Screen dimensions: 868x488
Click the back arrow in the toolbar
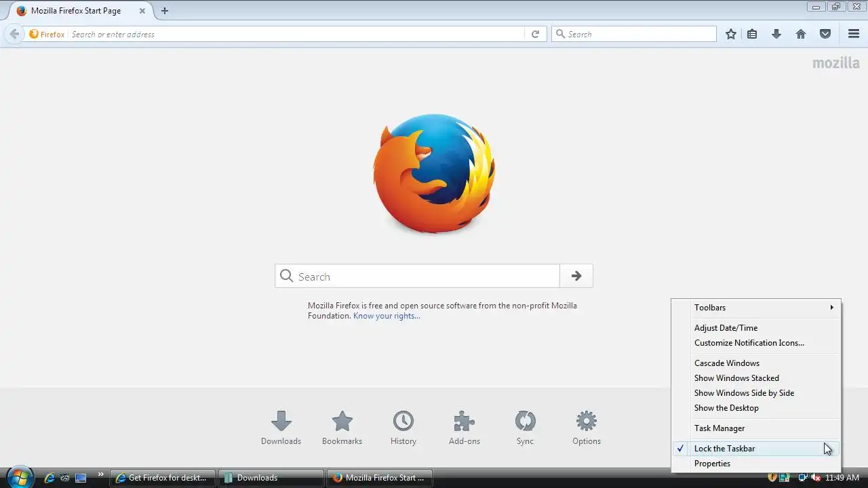tap(14, 34)
